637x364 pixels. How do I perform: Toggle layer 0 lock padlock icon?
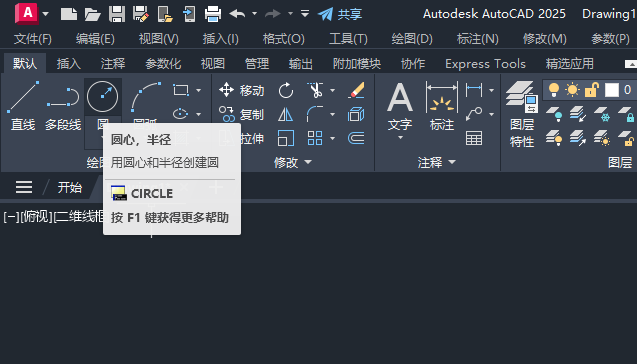click(592, 90)
